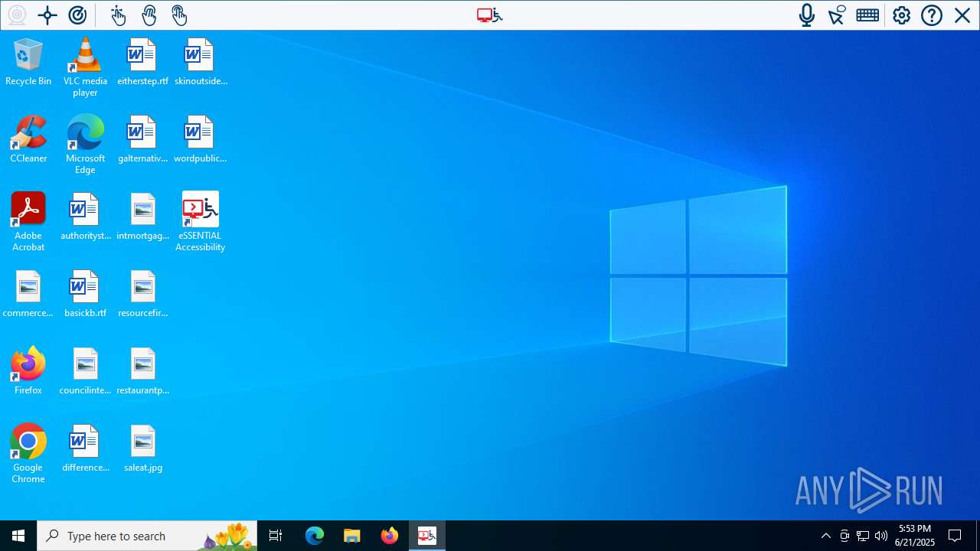
Task: Select basickb.rtf file on desktop
Action: [x=85, y=294]
